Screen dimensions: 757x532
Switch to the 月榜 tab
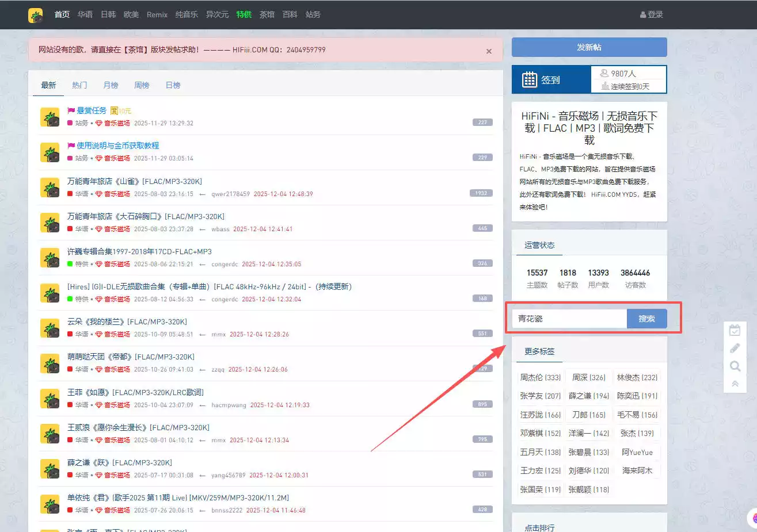111,85
